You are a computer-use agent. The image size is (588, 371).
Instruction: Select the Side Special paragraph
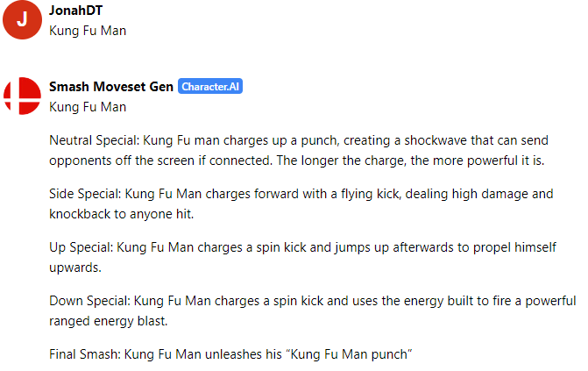pyautogui.click(x=301, y=203)
